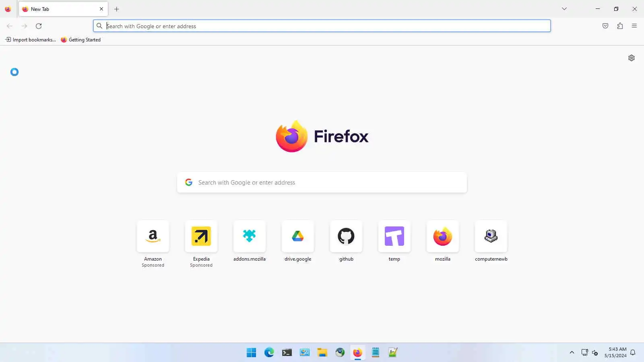Click the reload page button
This screenshot has width=644, height=362.
coord(39,26)
